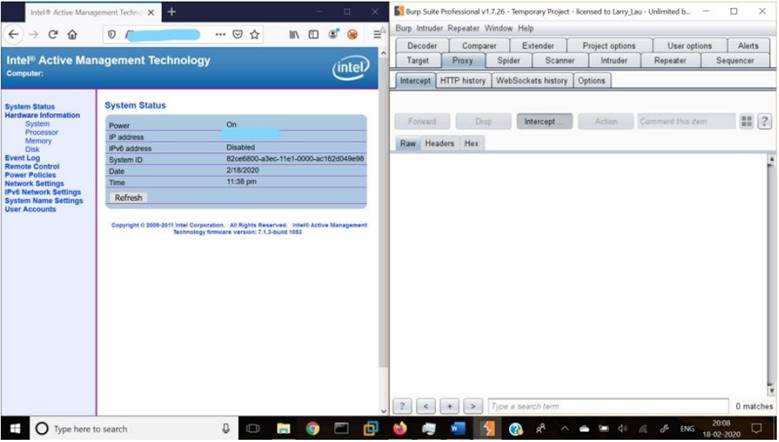The image size is (779, 442).
Task: Open Firefox library icon
Action: (294, 34)
